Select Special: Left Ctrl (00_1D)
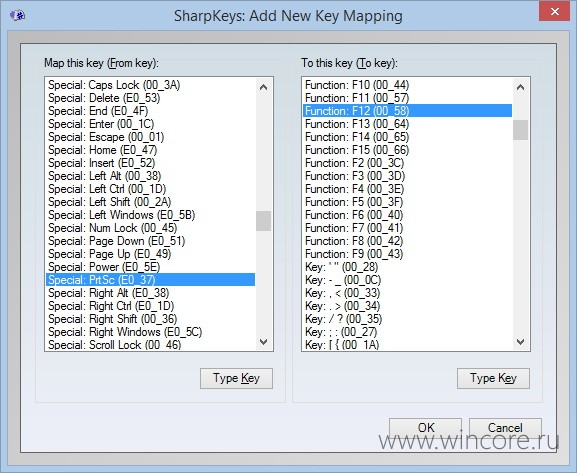 [x=150, y=189]
